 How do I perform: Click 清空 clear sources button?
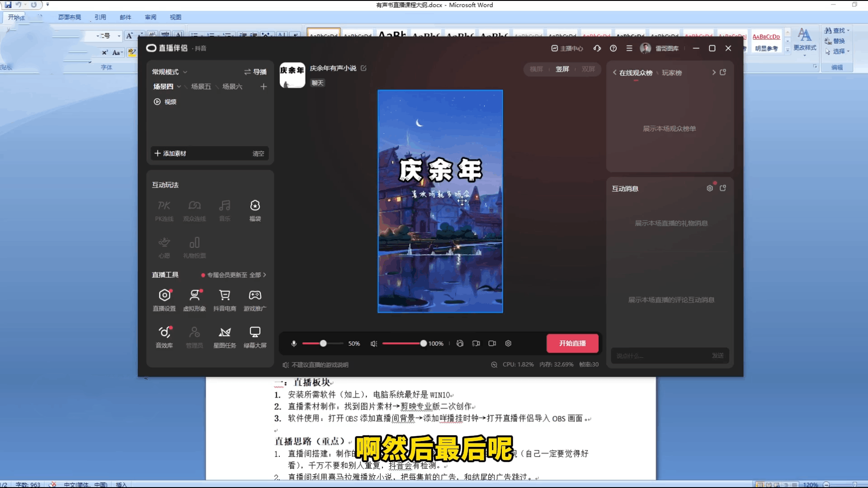tap(258, 154)
